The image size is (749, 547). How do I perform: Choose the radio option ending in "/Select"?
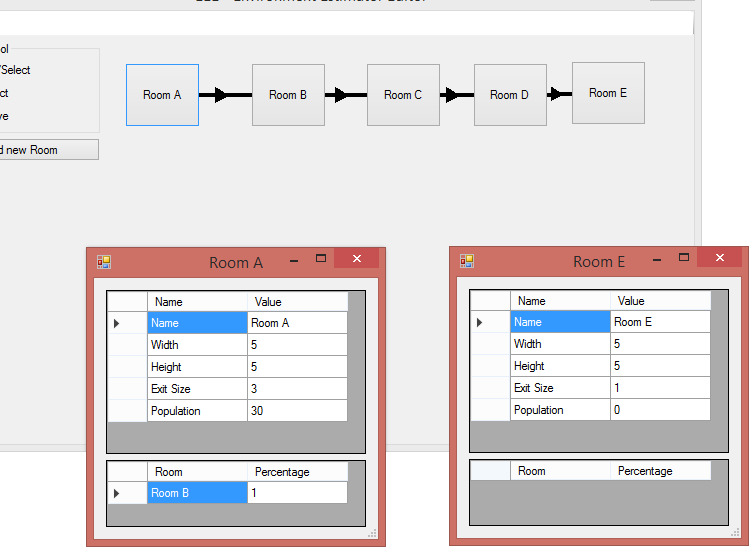15,70
